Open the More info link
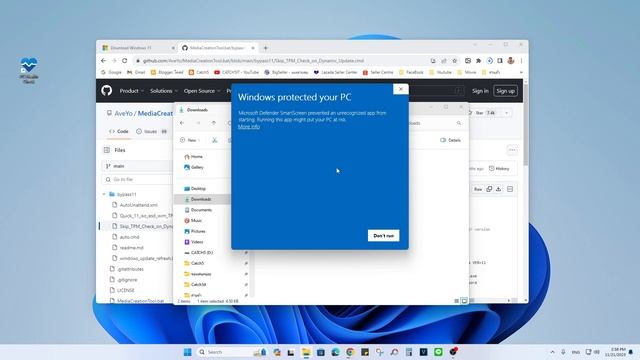 click(x=249, y=127)
